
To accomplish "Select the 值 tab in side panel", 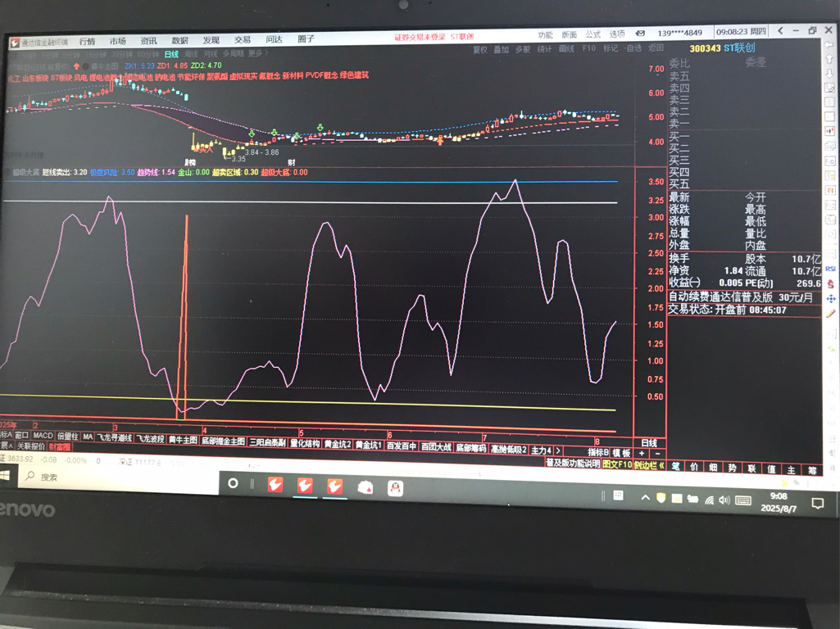I will (771, 469).
